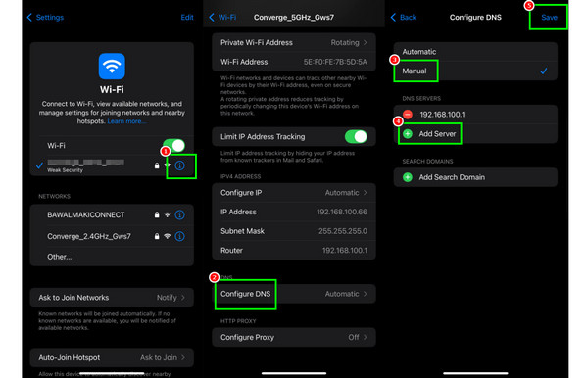Open info icon for Converge_2.4GHz_Gws7 network

[180, 236]
